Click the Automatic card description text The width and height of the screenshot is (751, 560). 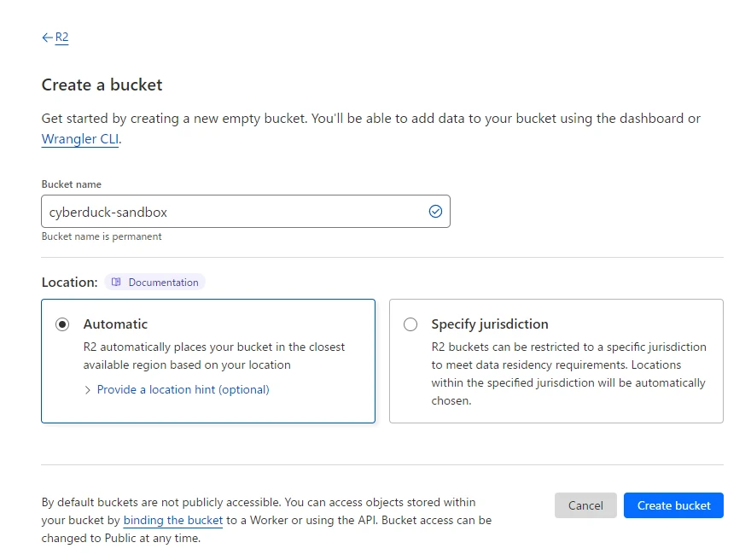point(213,356)
